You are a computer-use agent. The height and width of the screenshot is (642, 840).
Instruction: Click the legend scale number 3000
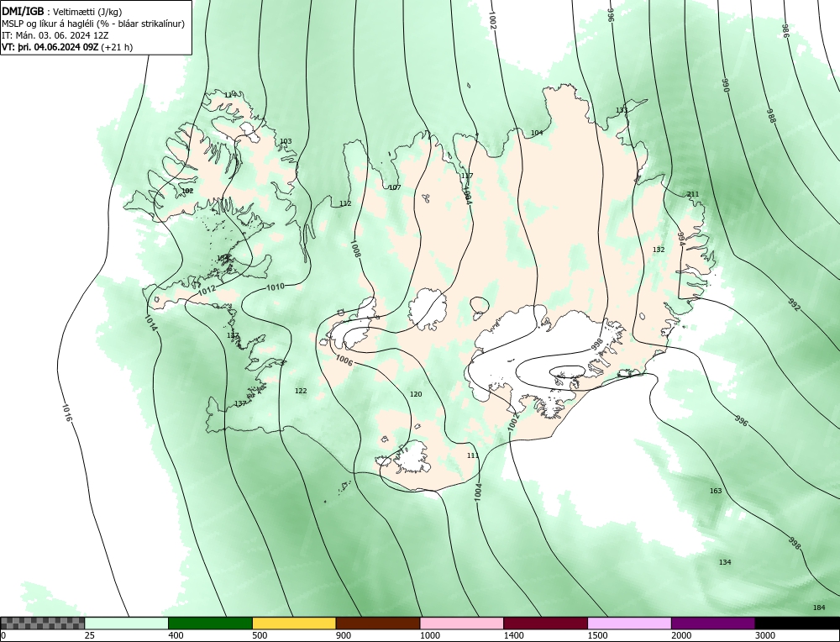(765, 635)
